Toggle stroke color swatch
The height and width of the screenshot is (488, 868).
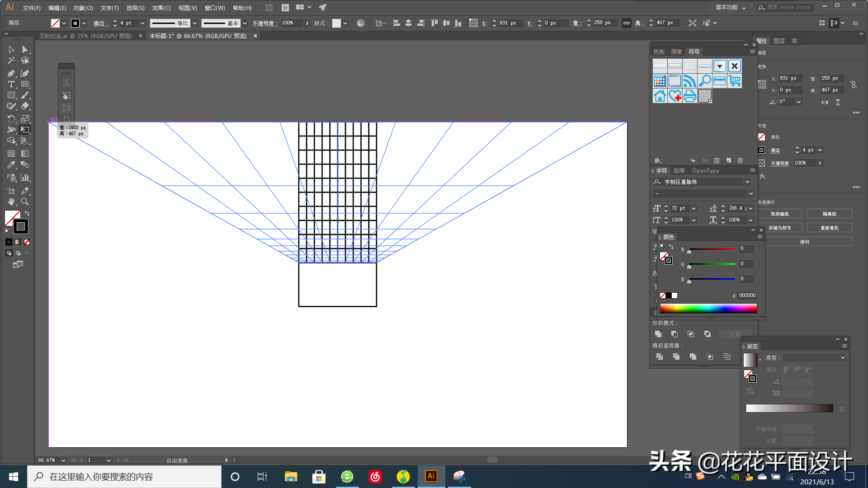(x=21, y=227)
